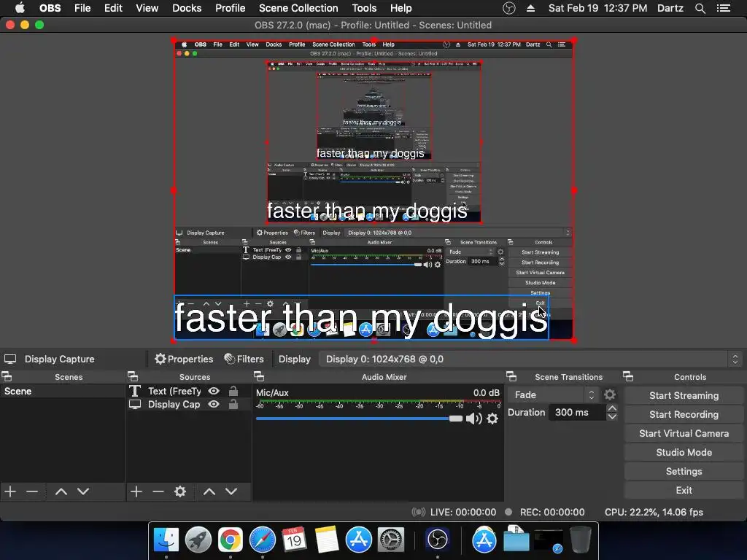Open Spotlight search magnifier icon

pos(700,8)
